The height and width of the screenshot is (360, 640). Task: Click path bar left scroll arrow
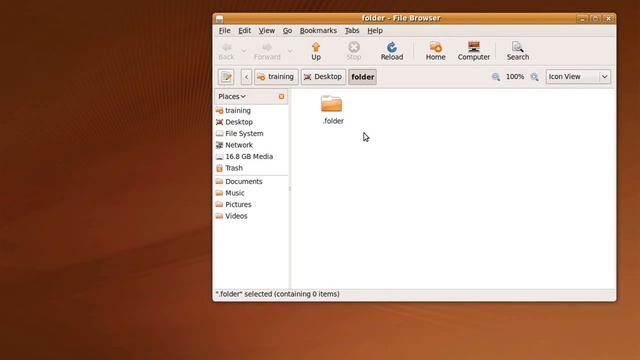[246, 77]
